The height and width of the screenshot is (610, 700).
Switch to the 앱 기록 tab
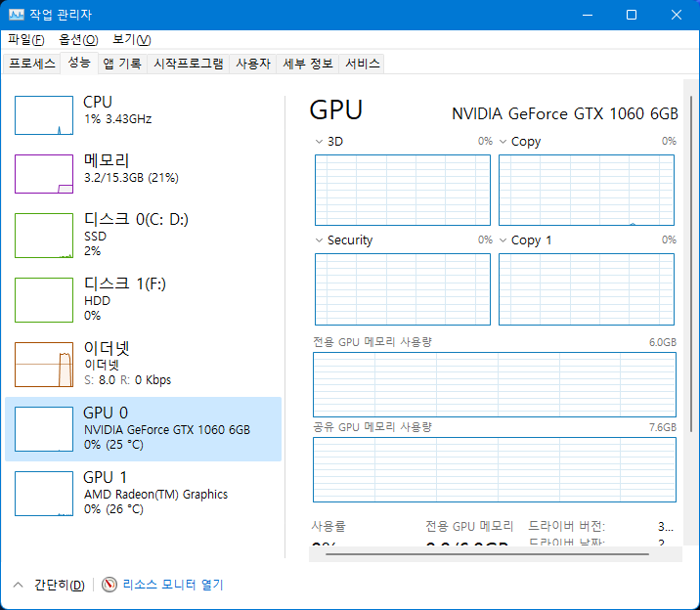point(122,64)
